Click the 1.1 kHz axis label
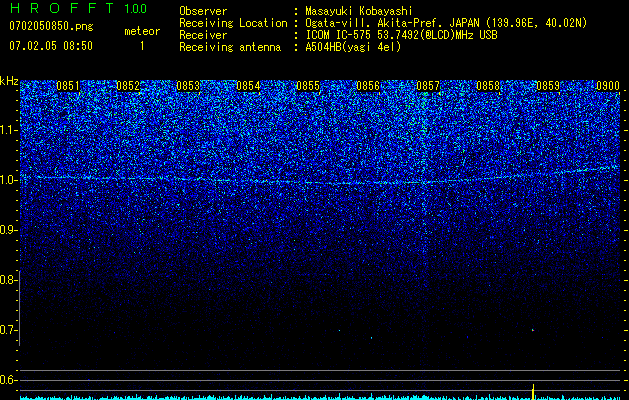 (x=9, y=130)
